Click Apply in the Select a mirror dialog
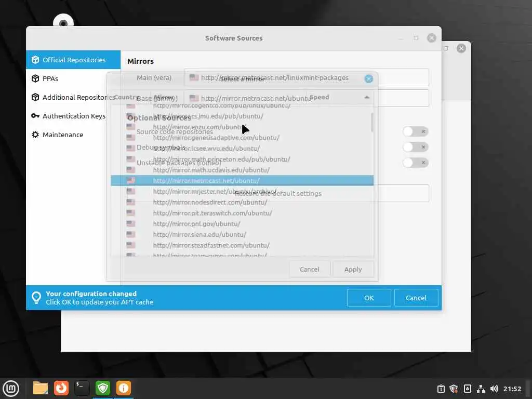The image size is (532, 399). click(x=353, y=269)
